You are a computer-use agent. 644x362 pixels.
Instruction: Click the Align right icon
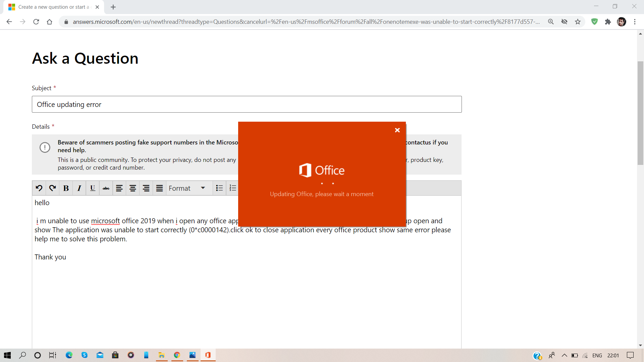coord(145,188)
